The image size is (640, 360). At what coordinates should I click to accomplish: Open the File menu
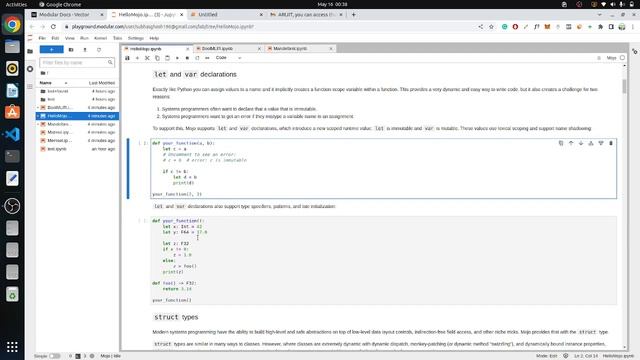point(42,38)
